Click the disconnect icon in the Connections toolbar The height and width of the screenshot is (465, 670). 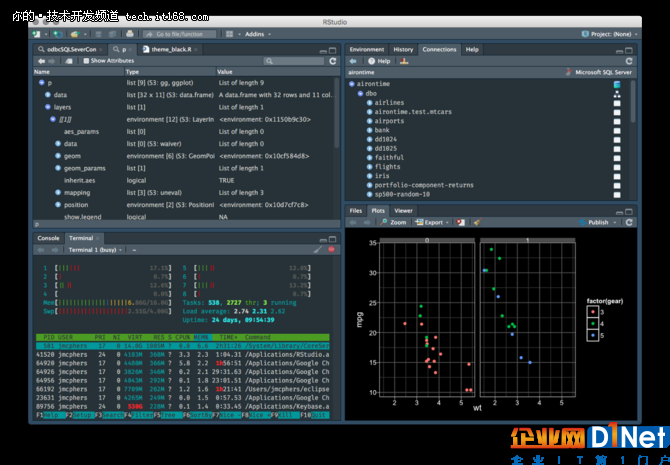click(x=404, y=62)
